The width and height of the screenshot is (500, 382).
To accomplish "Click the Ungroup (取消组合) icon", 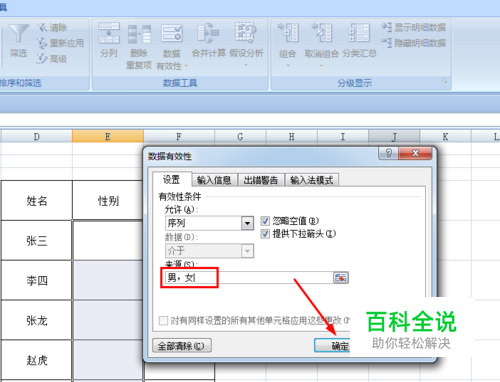I will pos(322,32).
